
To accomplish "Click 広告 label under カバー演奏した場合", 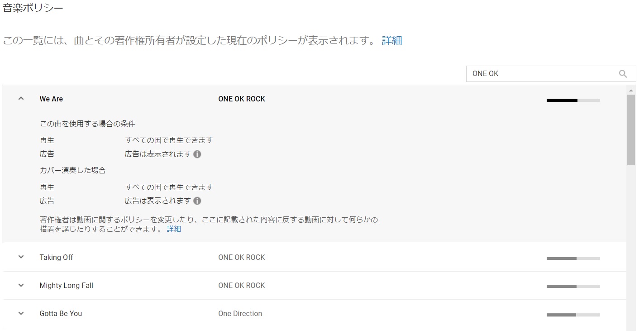I will [47, 201].
